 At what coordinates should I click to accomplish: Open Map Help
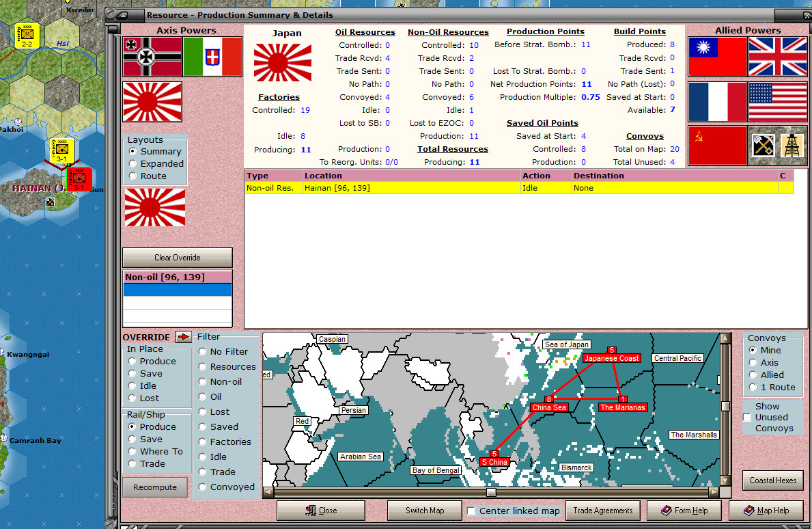pyautogui.click(x=766, y=511)
